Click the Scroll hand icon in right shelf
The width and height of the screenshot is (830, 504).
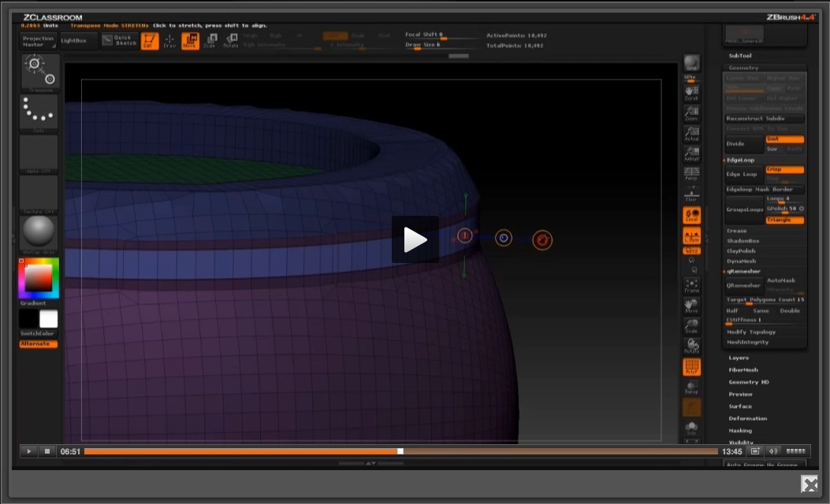tap(691, 94)
